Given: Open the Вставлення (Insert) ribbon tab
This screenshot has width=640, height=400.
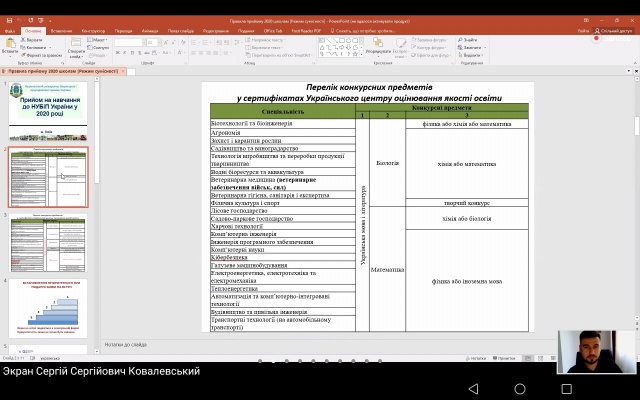Looking at the screenshot, I should (x=61, y=31).
